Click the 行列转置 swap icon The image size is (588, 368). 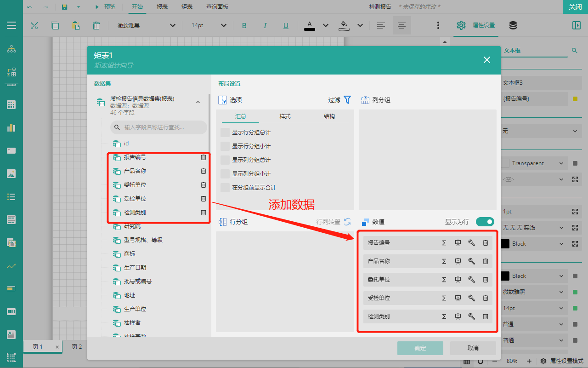347,222
